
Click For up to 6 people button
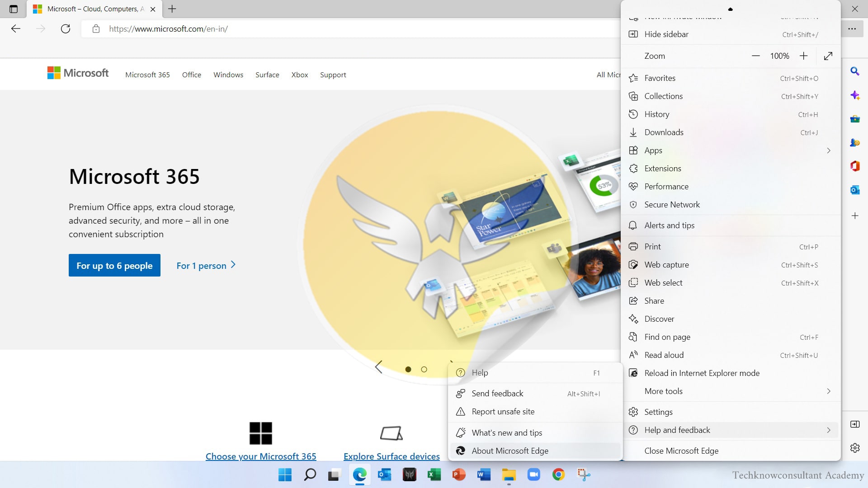[114, 266]
